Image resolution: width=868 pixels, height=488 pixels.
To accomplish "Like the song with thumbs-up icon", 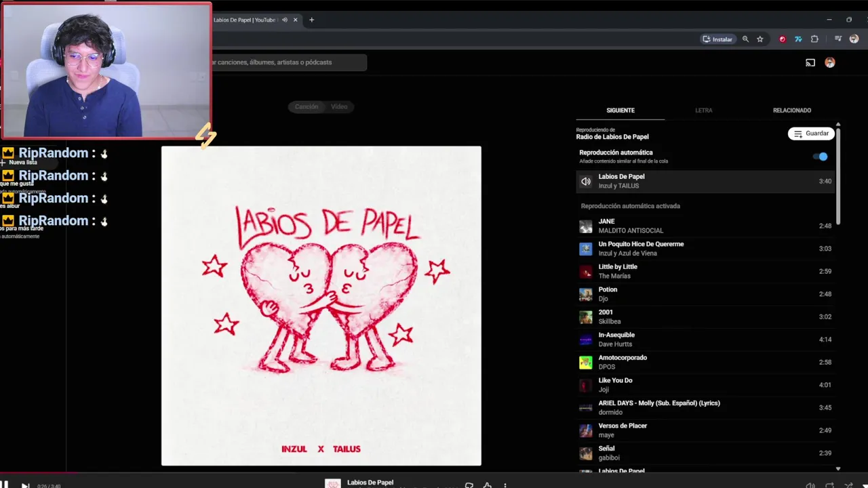I will click(487, 485).
